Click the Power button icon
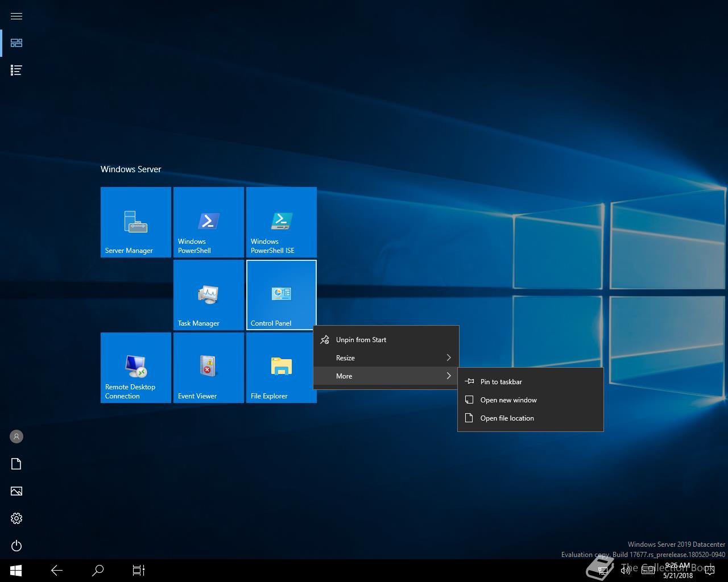The image size is (728, 582). click(x=16, y=546)
